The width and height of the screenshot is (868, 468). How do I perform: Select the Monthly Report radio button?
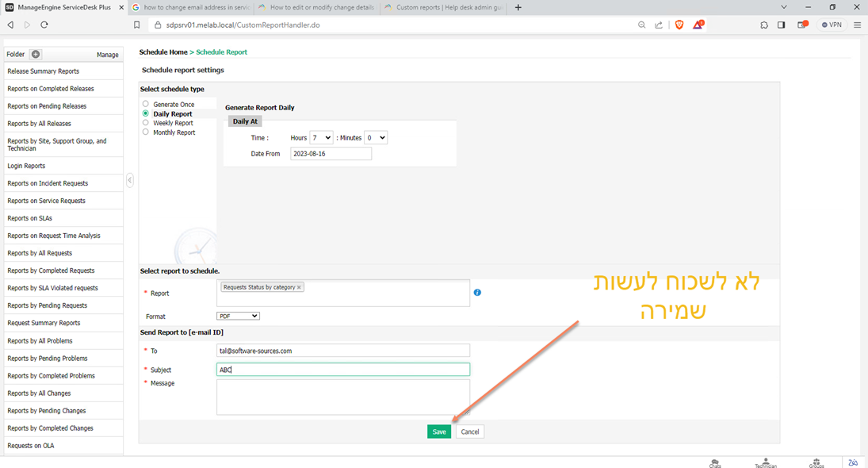point(146,132)
